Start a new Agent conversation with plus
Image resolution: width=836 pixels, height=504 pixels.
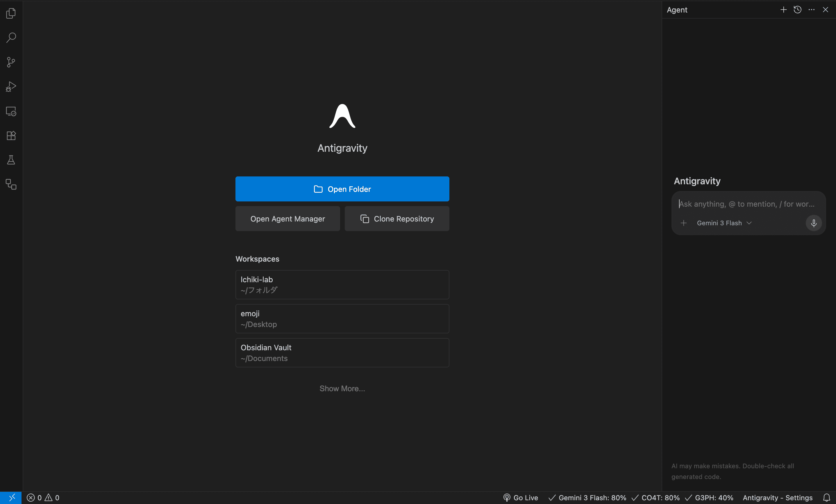tap(783, 10)
